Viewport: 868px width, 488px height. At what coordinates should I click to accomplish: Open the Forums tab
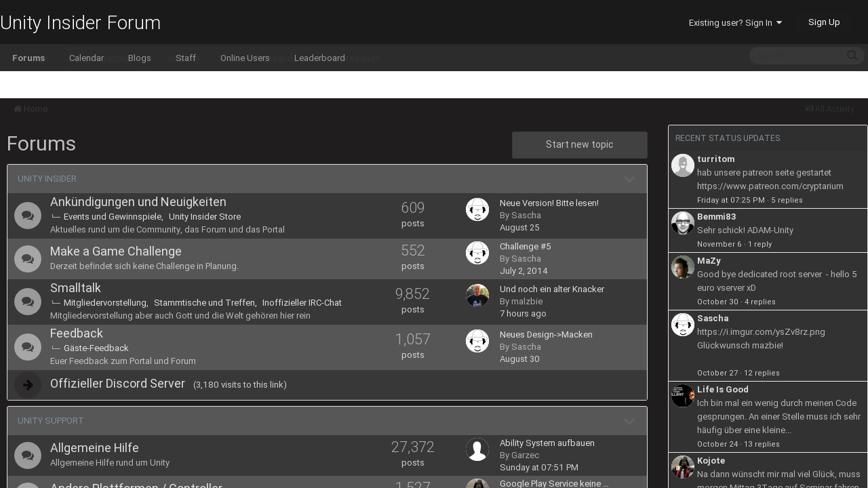point(28,58)
